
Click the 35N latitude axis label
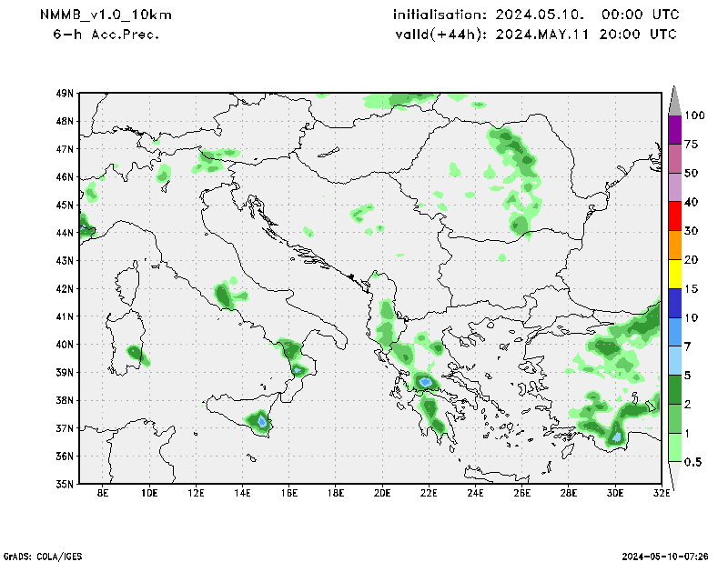[x=64, y=484]
